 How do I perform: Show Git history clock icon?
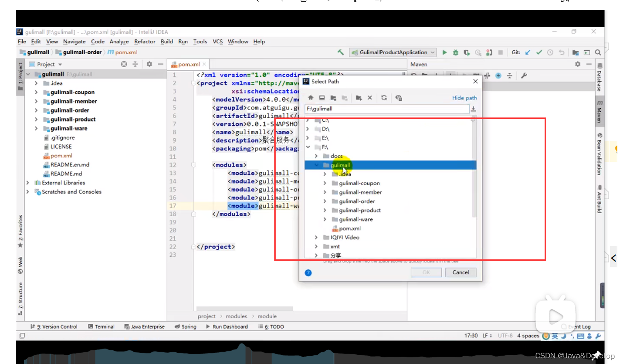pos(550,52)
